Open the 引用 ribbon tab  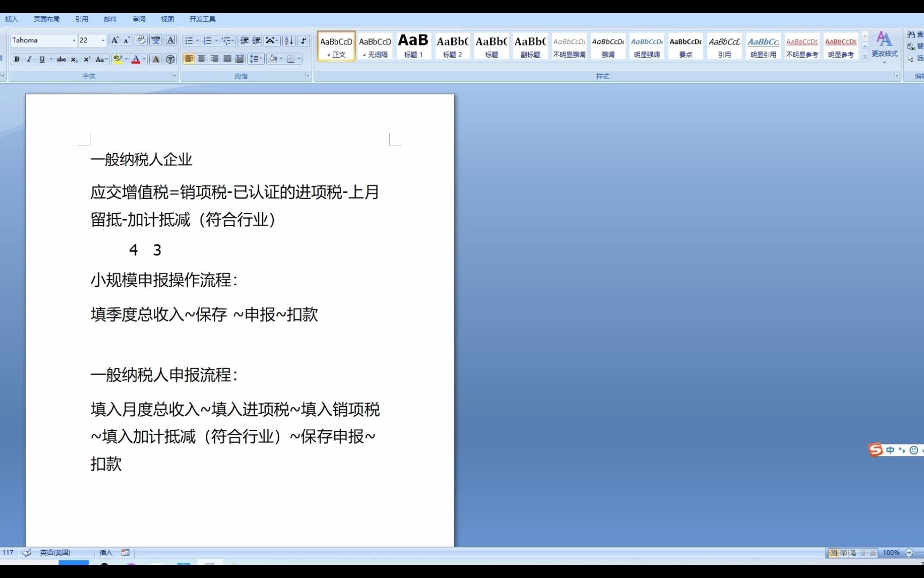tap(82, 19)
